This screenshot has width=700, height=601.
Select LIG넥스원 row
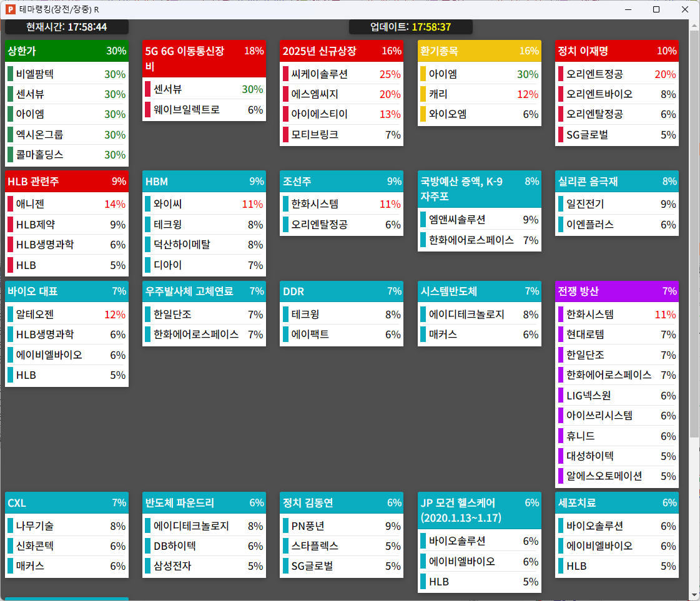617,396
